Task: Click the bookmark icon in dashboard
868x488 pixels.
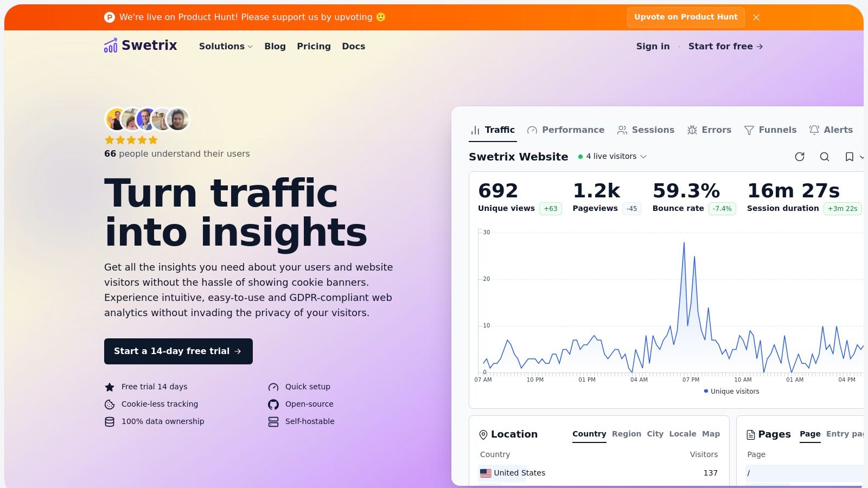Action: (x=850, y=157)
